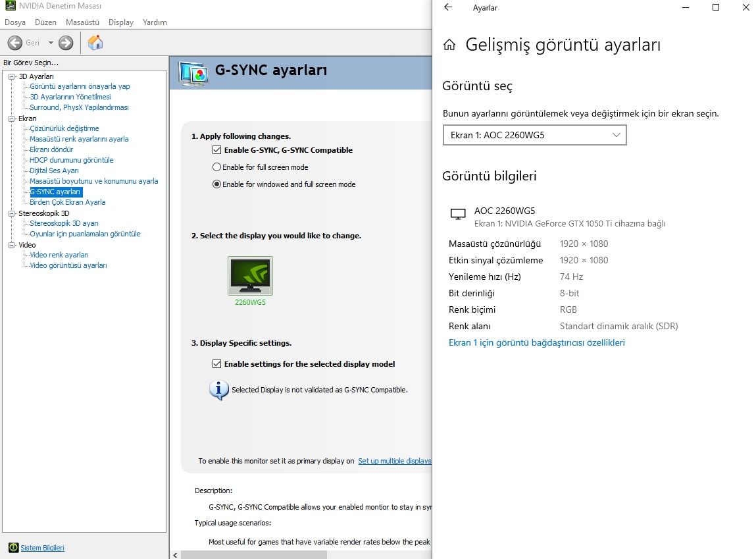Viewport: 756px width, 559px height.
Task: Open Sistem Bilgileri link
Action: (x=42, y=548)
